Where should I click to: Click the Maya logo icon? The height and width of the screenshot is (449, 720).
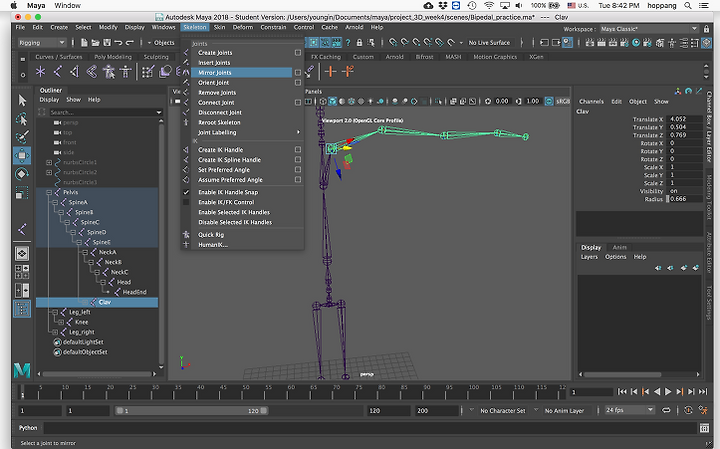22,370
